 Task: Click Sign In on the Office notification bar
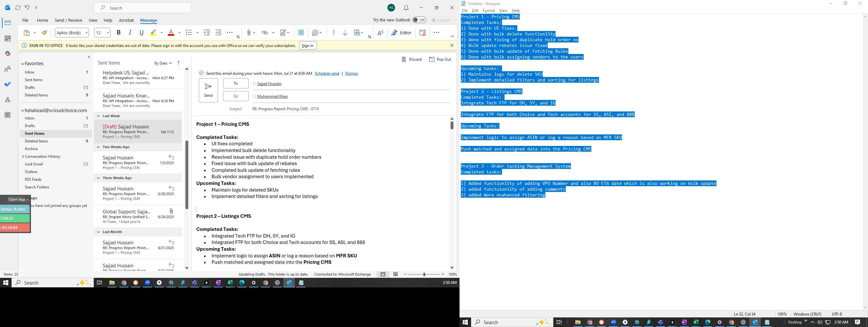(308, 46)
